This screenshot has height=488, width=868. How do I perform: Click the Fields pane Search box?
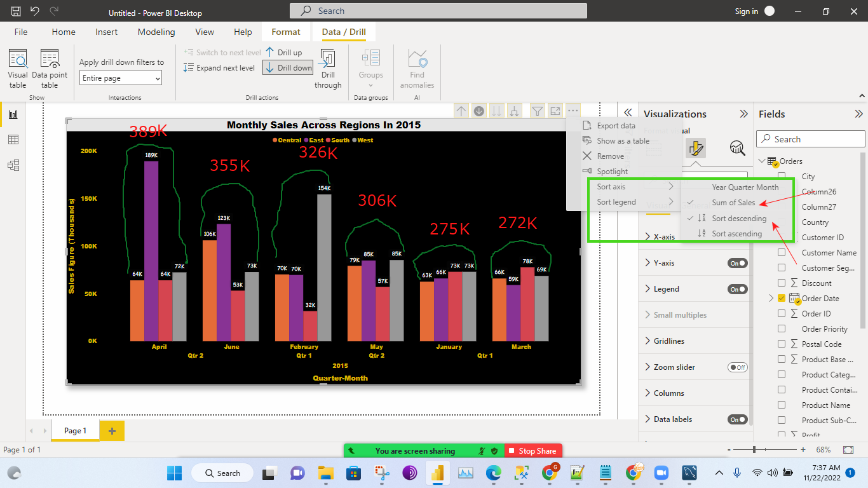pos(811,139)
